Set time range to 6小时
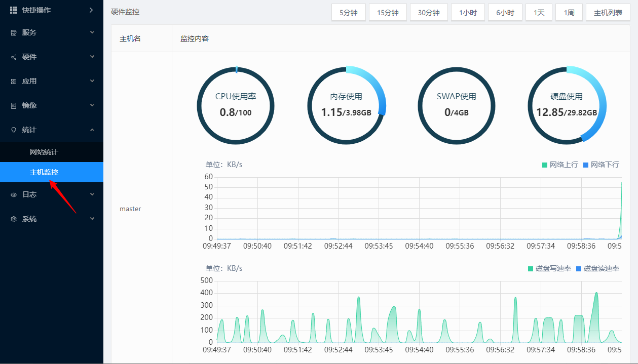The height and width of the screenshot is (364, 638). pos(505,13)
